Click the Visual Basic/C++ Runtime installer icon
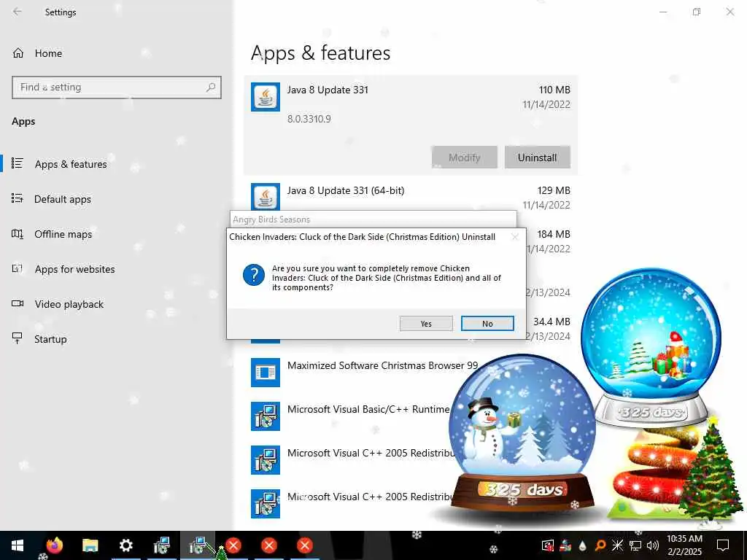 click(x=266, y=416)
